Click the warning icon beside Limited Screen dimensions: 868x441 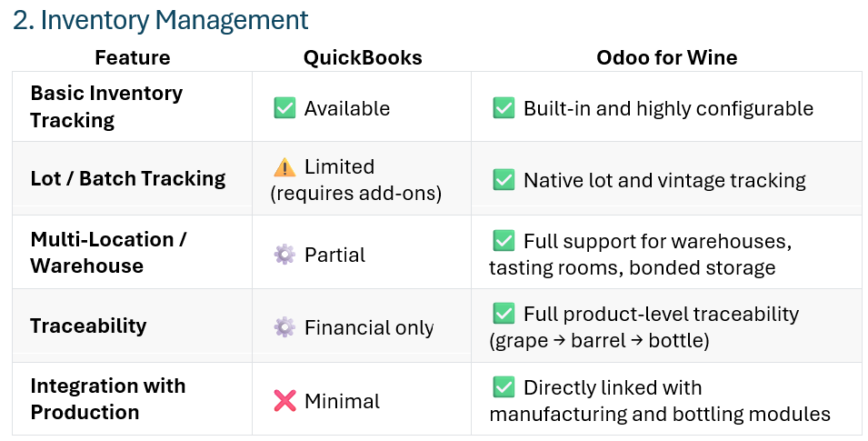[x=284, y=167]
